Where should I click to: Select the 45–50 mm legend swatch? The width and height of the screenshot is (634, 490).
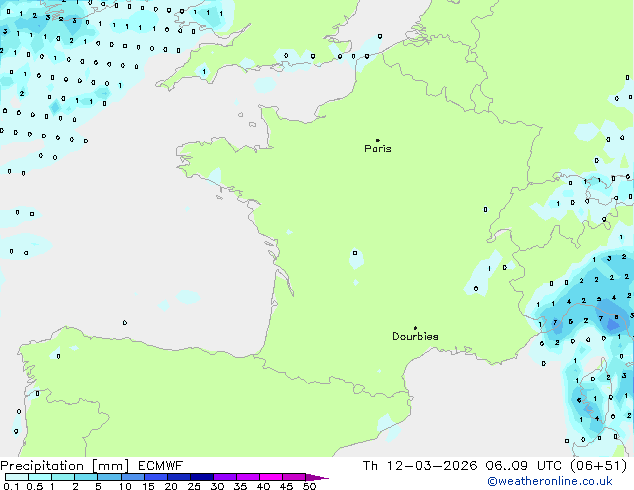[x=294, y=477]
